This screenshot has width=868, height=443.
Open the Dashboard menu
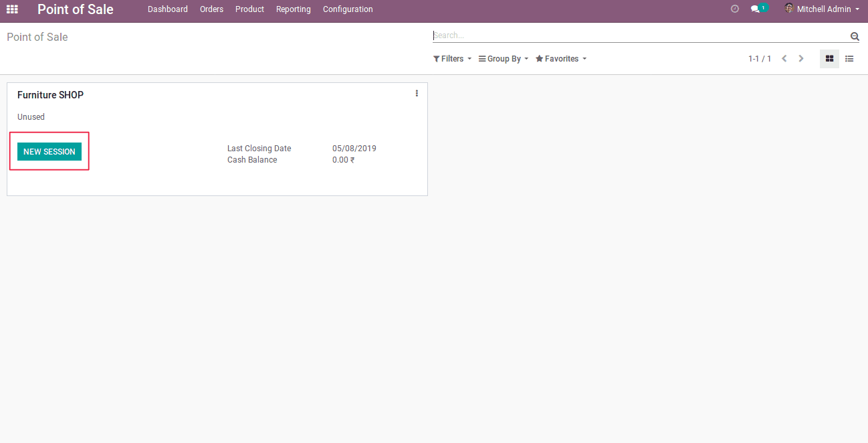168,9
